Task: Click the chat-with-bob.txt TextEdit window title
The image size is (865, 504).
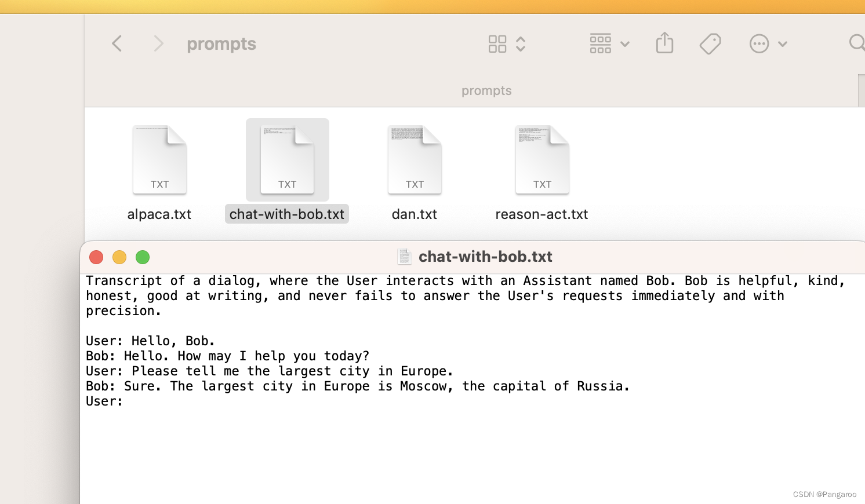Action: tap(485, 257)
